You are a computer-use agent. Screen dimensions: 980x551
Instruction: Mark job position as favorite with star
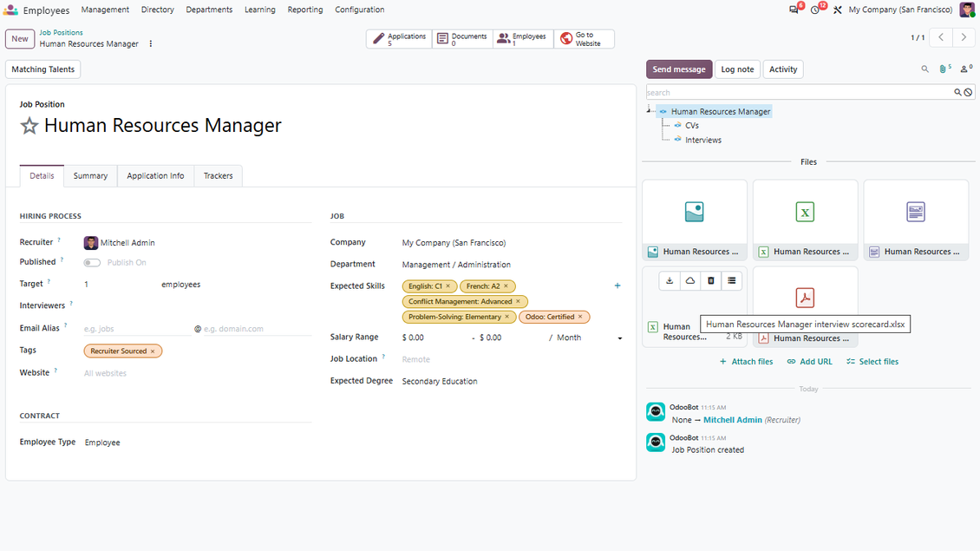tap(29, 127)
